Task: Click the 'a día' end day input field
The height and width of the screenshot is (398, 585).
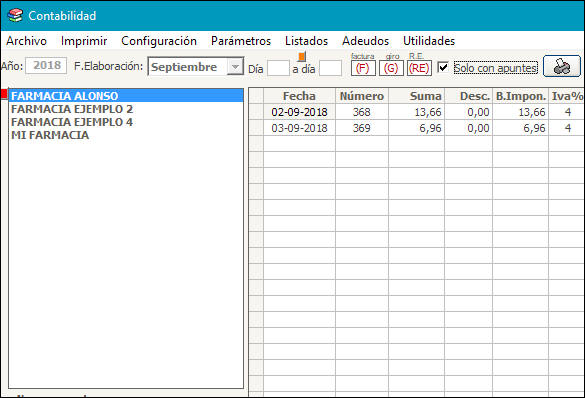Action: pyautogui.click(x=331, y=68)
